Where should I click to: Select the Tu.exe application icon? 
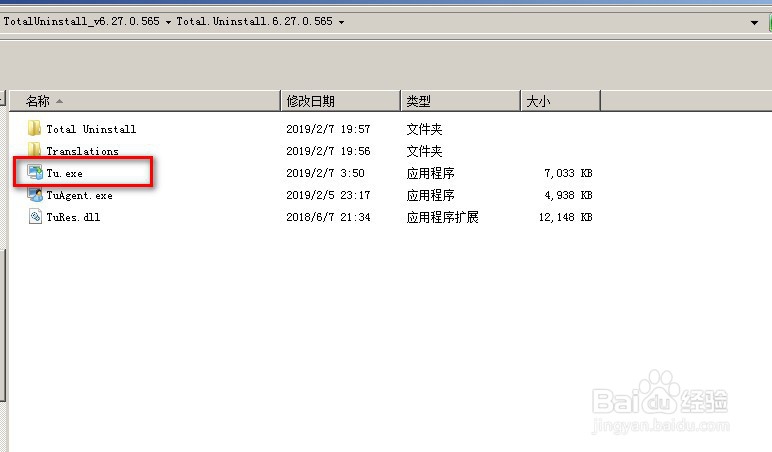point(35,172)
